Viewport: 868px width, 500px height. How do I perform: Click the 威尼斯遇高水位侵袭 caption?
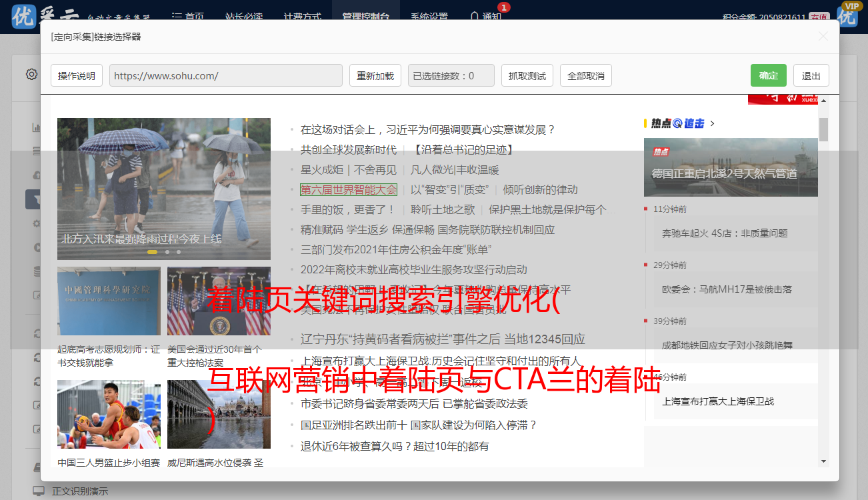click(215, 463)
